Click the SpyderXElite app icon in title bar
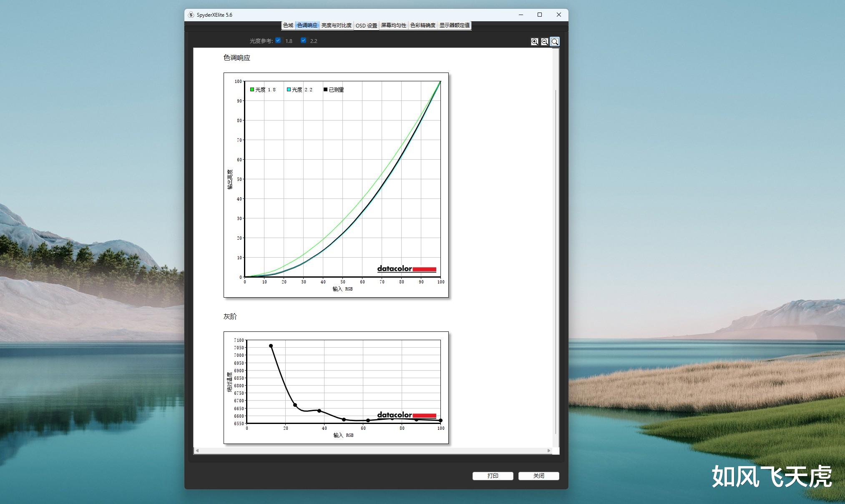 tap(191, 15)
